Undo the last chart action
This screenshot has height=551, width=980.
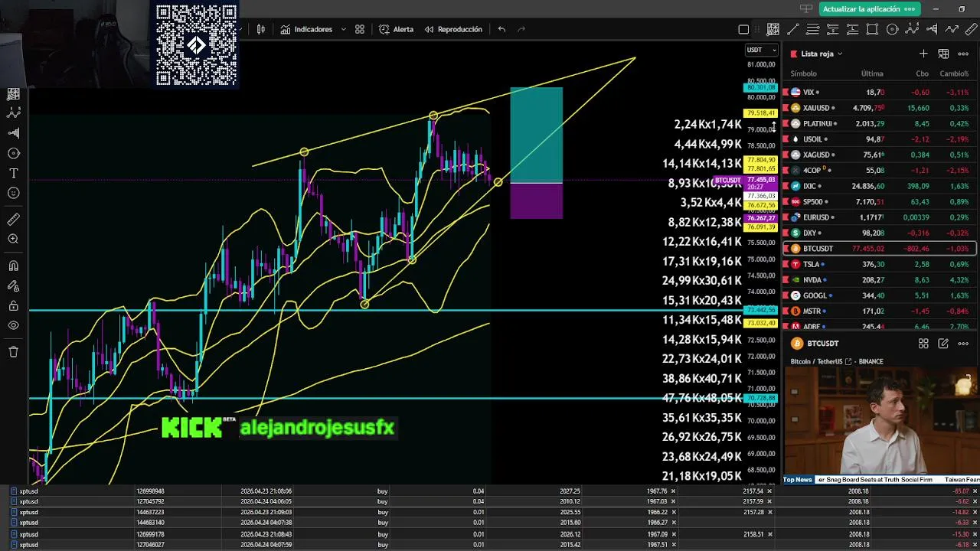(501, 29)
